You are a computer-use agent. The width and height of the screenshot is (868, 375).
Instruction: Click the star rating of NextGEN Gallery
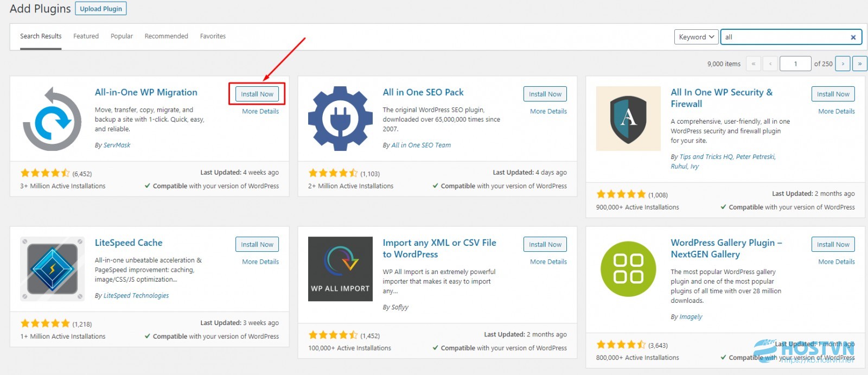621,345
